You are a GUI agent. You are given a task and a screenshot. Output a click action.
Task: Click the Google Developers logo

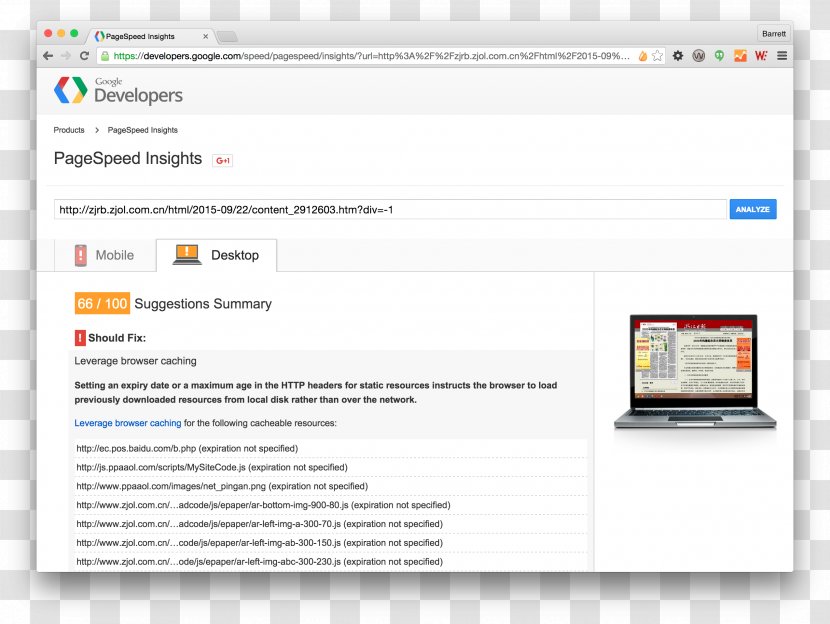click(x=118, y=91)
